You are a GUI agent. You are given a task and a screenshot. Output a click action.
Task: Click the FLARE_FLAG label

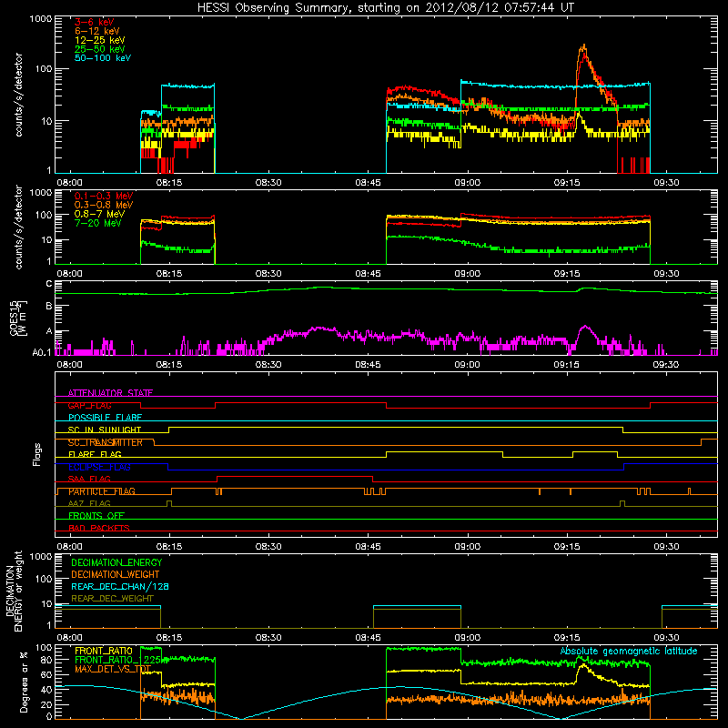pyautogui.click(x=95, y=454)
